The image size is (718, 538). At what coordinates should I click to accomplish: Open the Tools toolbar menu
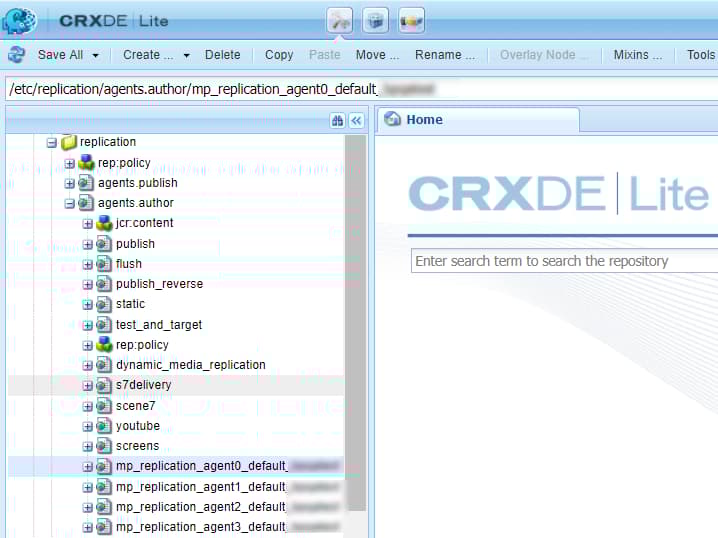[701, 55]
